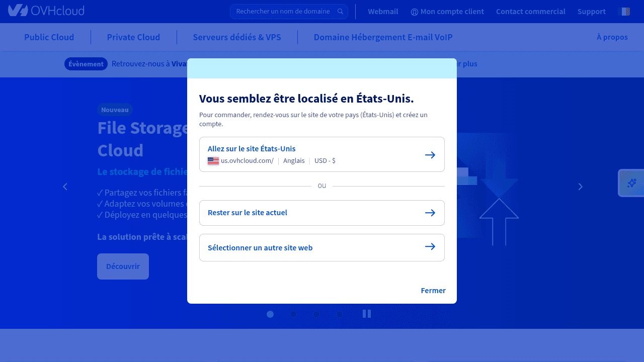Click the US flag icon in dialog

click(x=213, y=161)
